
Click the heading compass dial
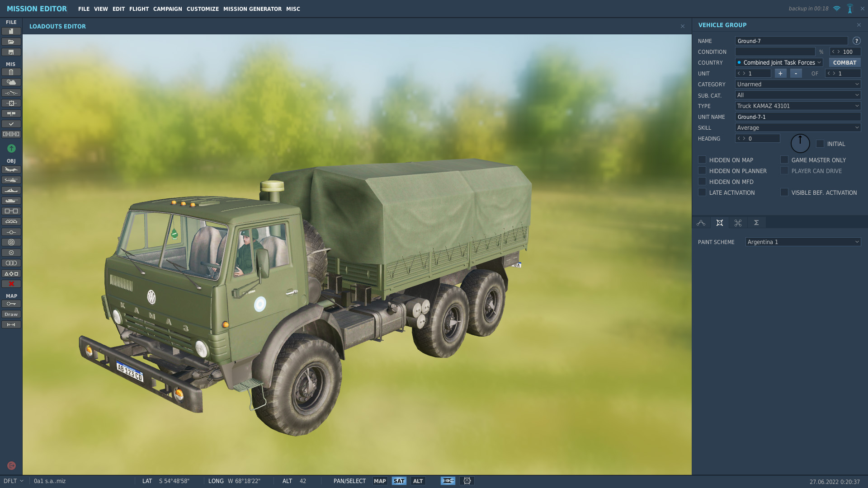800,144
